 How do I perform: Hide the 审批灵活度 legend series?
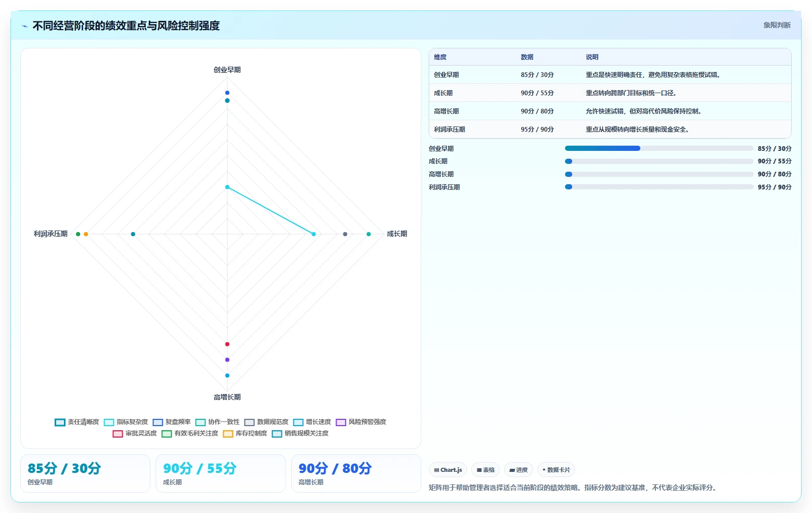pyautogui.click(x=135, y=433)
